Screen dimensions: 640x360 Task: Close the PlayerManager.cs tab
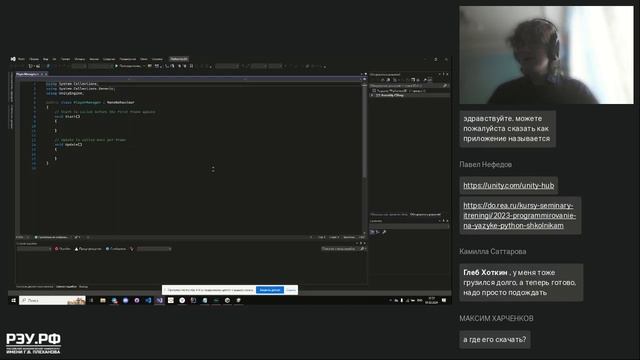(46, 74)
